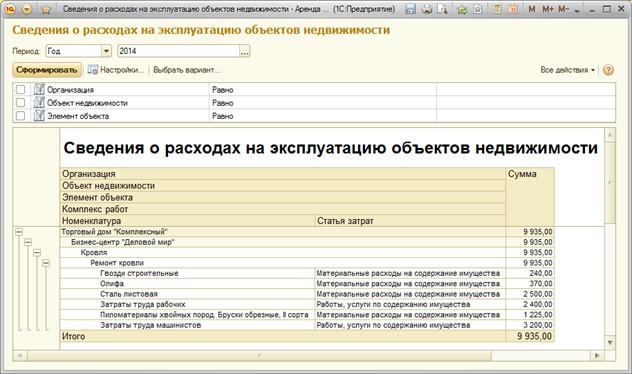This screenshot has height=374, width=632.
Task: Select the 1 225,00 sum cell
Action: [x=530, y=315]
